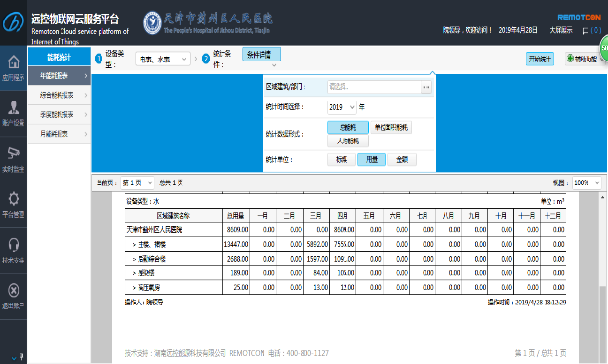Select 单位面积能耗 data form option
This screenshot has width=608, height=364.
click(x=390, y=127)
